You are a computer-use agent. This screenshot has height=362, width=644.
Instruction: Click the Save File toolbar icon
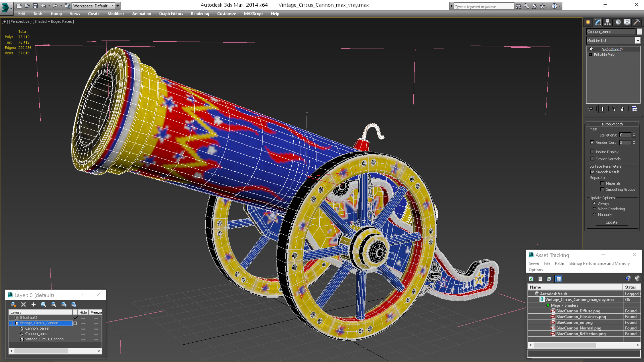point(35,6)
